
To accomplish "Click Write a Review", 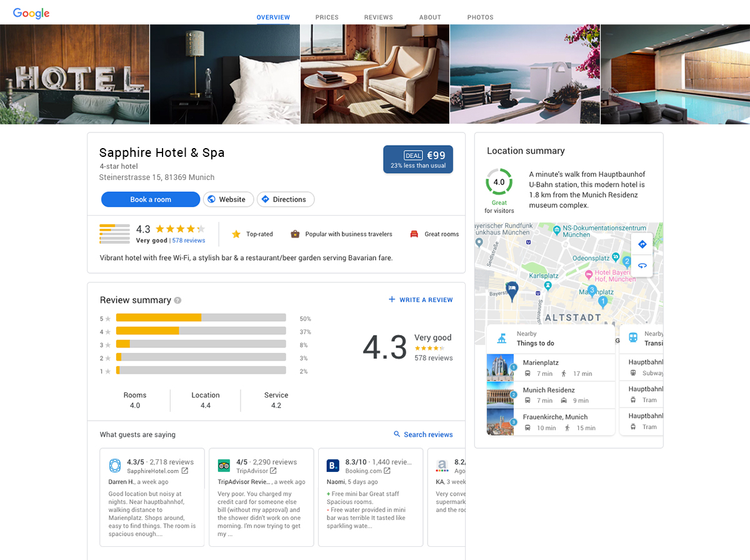I will click(421, 300).
